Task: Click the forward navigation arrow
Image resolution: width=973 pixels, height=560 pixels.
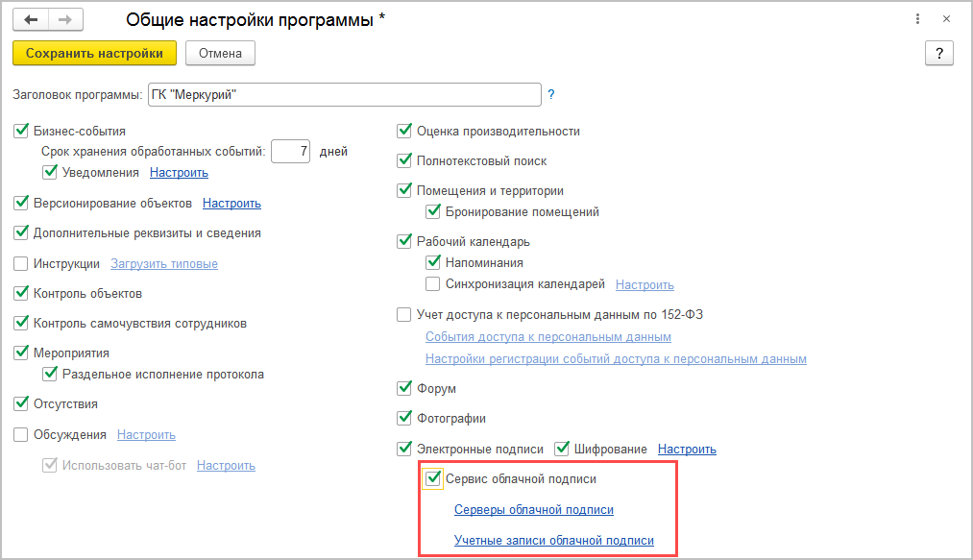Action: [65, 19]
